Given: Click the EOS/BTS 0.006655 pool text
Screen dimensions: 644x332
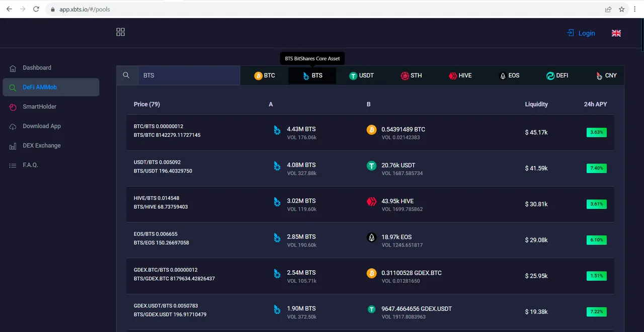Looking at the screenshot, I should [x=155, y=234].
